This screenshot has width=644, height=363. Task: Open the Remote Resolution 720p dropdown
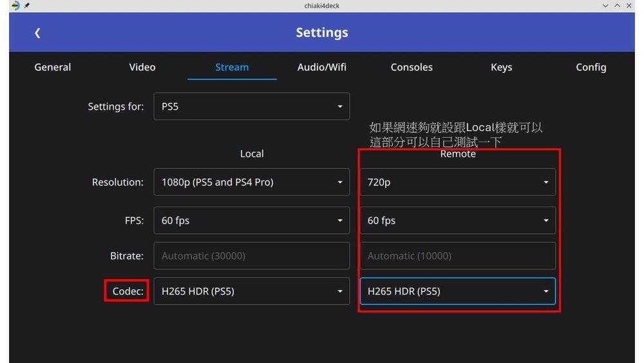coord(457,182)
